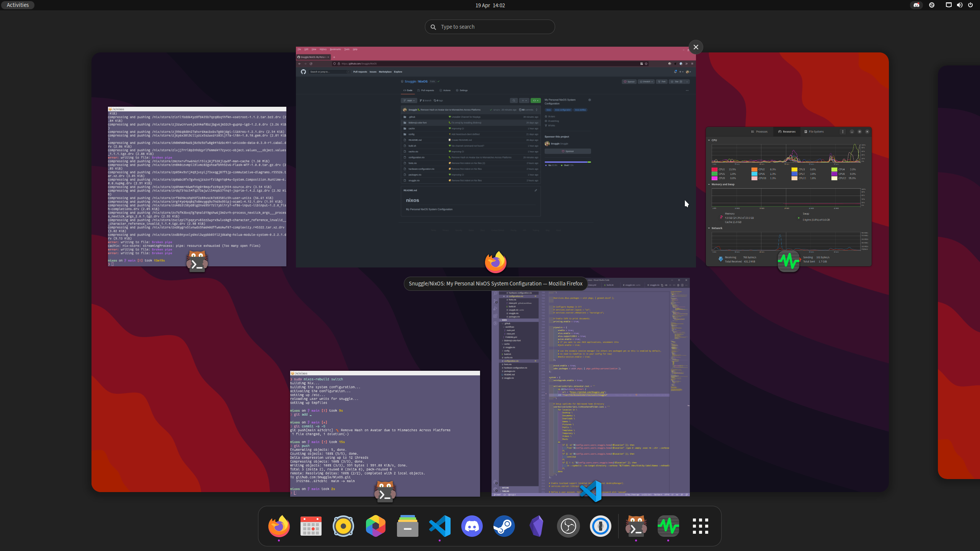Click the wide Sponsor button in sidebar
Viewport: 980px width, 551px height.
click(x=568, y=151)
